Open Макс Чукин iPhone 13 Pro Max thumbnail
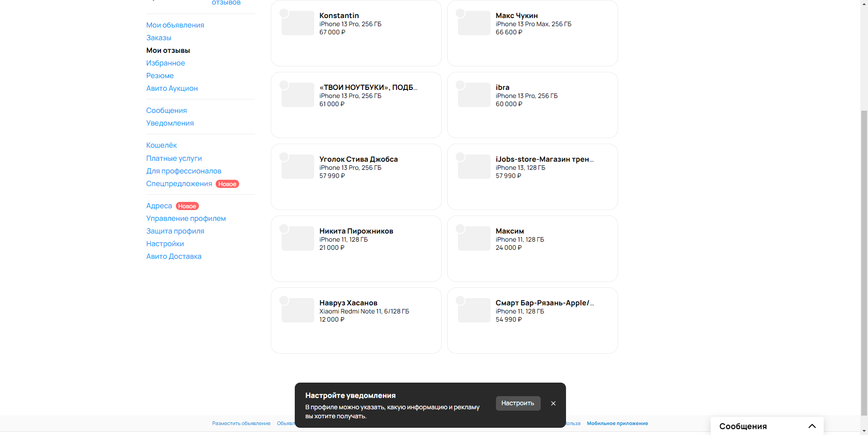The height and width of the screenshot is (435, 868). click(474, 23)
